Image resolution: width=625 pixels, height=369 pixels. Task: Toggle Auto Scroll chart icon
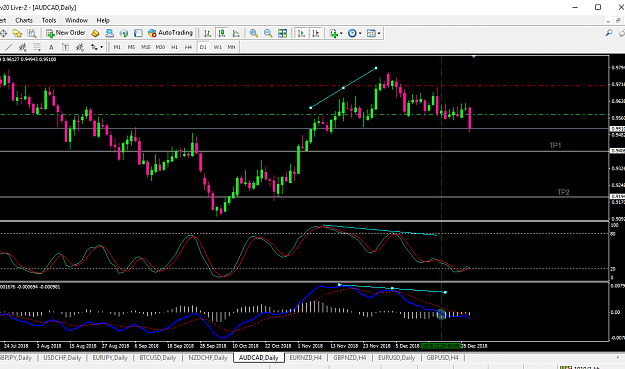click(301, 33)
